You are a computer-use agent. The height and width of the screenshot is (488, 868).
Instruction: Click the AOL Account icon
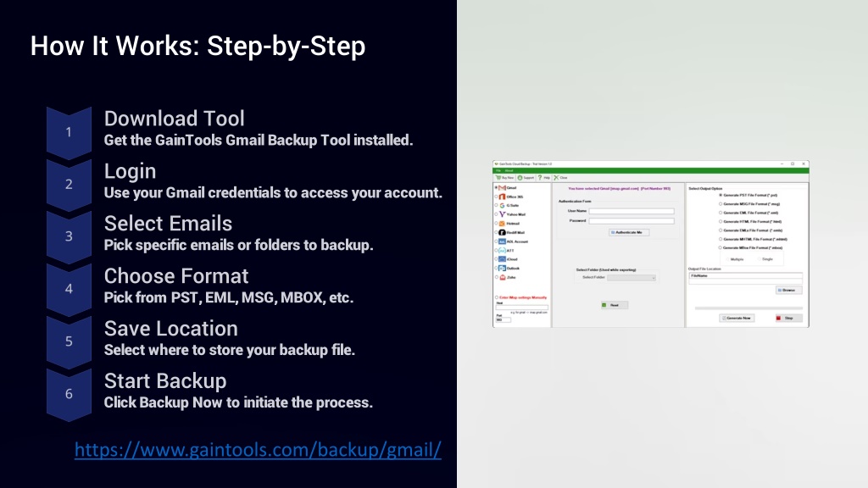pyautogui.click(x=502, y=241)
